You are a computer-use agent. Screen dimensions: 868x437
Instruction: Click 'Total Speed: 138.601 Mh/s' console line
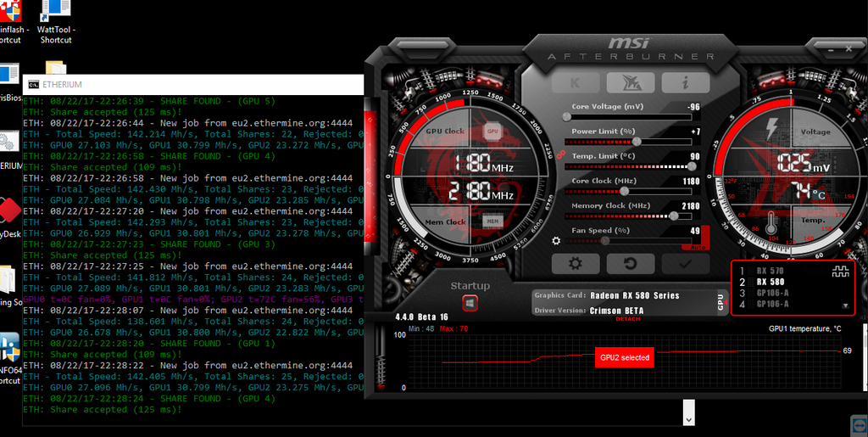tap(193, 322)
